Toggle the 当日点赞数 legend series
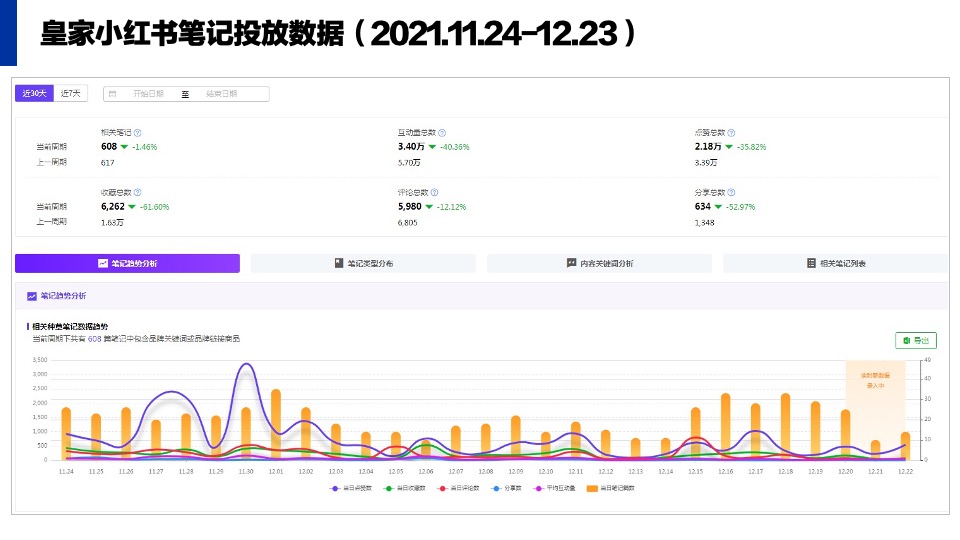Viewport: 960px width, 540px height. click(351, 489)
